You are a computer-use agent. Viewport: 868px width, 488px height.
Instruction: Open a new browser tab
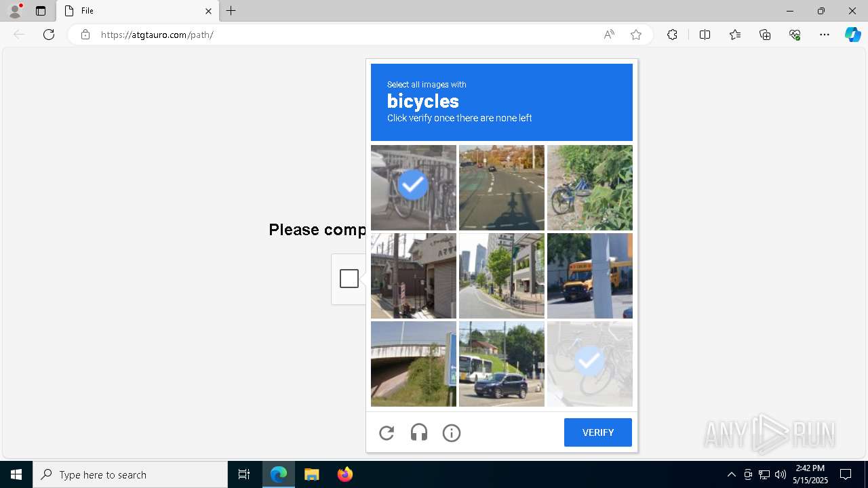231,11
